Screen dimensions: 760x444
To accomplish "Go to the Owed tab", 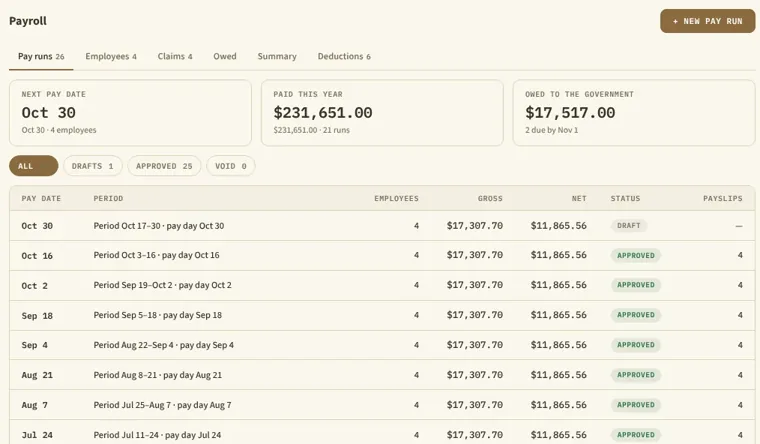I will point(225,57).
